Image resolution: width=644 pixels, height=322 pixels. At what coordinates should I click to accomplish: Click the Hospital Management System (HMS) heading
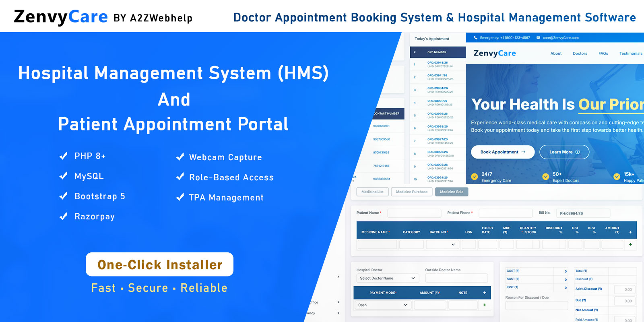173,73
